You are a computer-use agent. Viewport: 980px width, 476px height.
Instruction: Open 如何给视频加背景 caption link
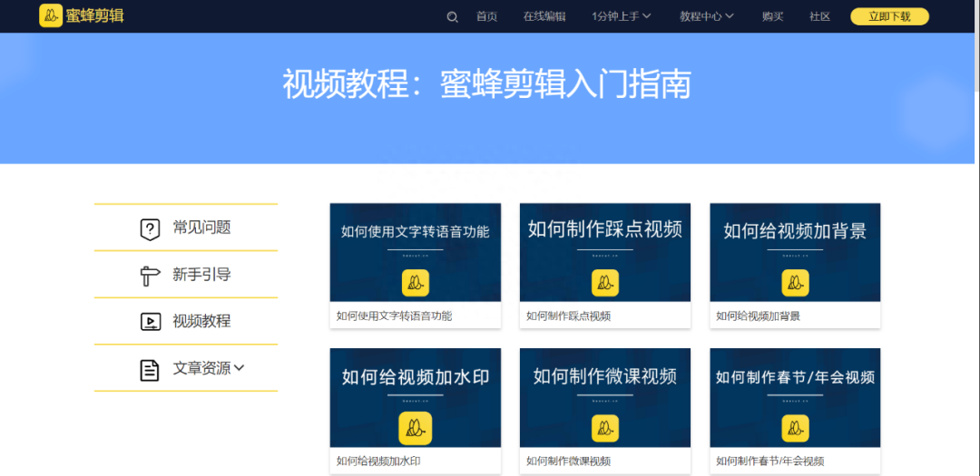(x=758, y=316)
